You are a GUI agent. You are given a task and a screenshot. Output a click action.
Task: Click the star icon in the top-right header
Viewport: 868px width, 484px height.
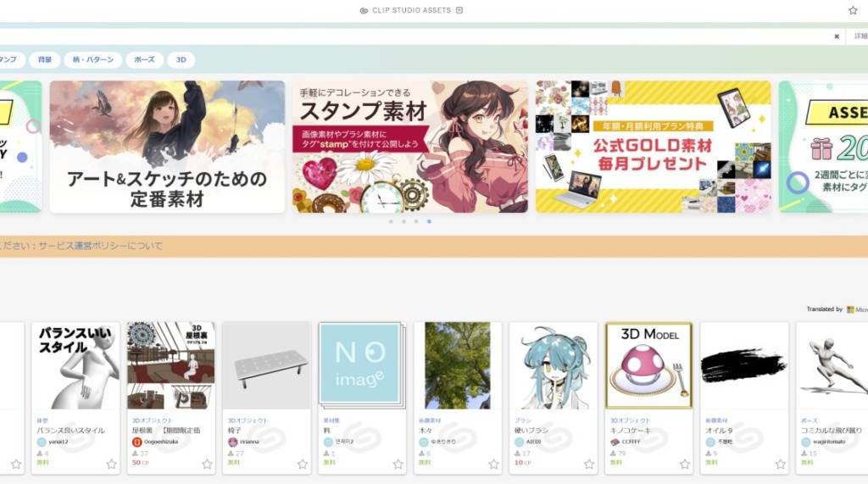(853, 10)
